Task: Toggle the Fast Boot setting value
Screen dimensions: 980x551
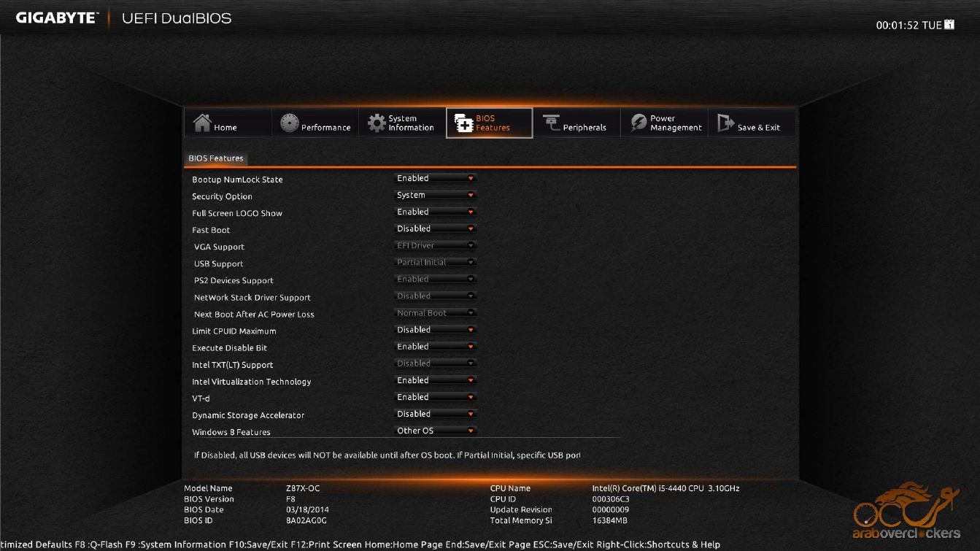Action: point(436,229)
